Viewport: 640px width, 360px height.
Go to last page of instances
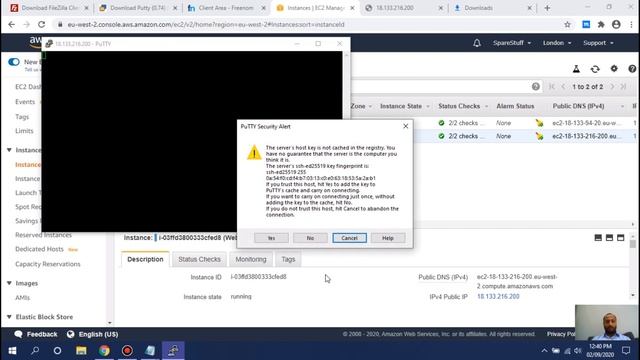tap(623, 87)
